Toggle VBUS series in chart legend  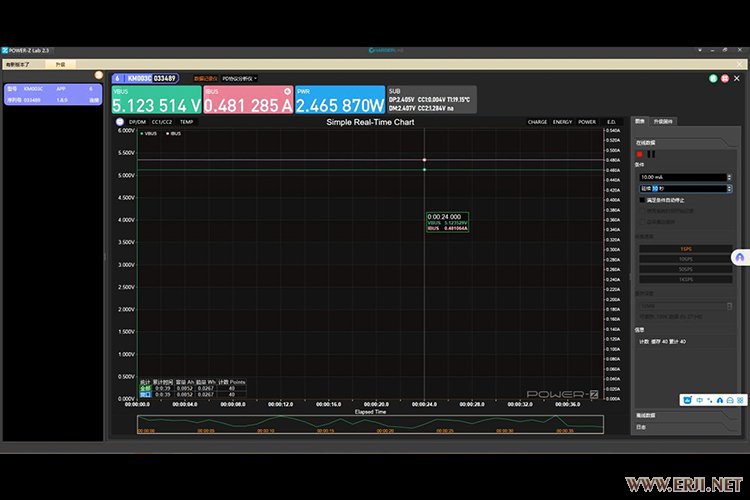click(149, 132)
